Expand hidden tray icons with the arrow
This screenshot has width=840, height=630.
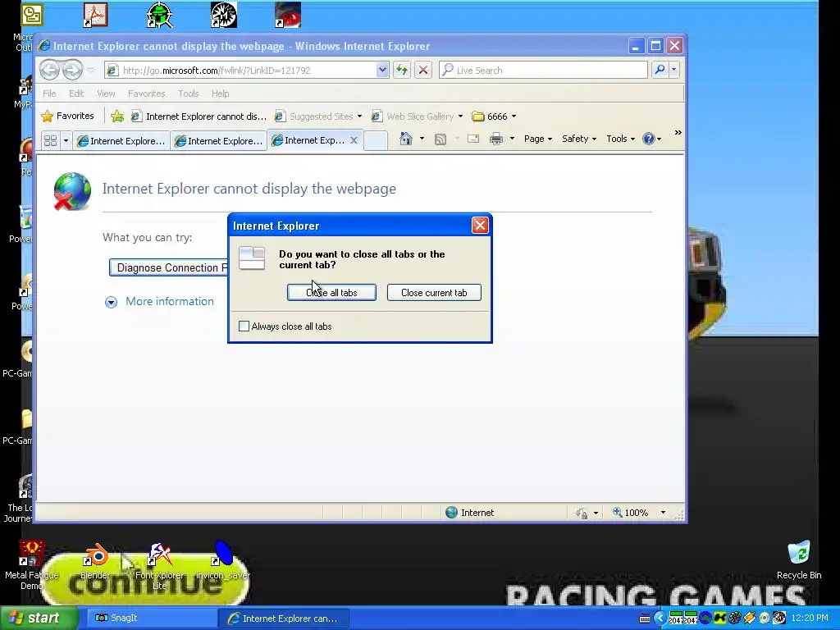click(x=660, y=618)
